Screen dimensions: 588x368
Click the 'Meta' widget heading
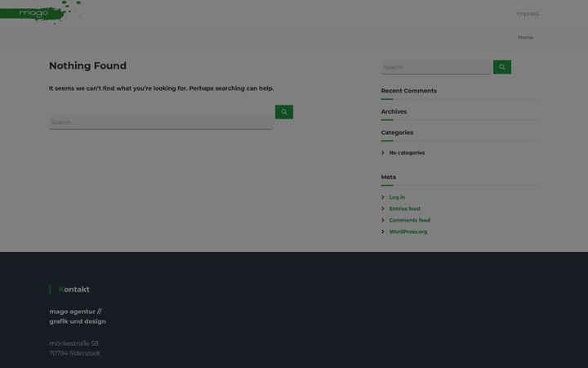tap(389, 177)
